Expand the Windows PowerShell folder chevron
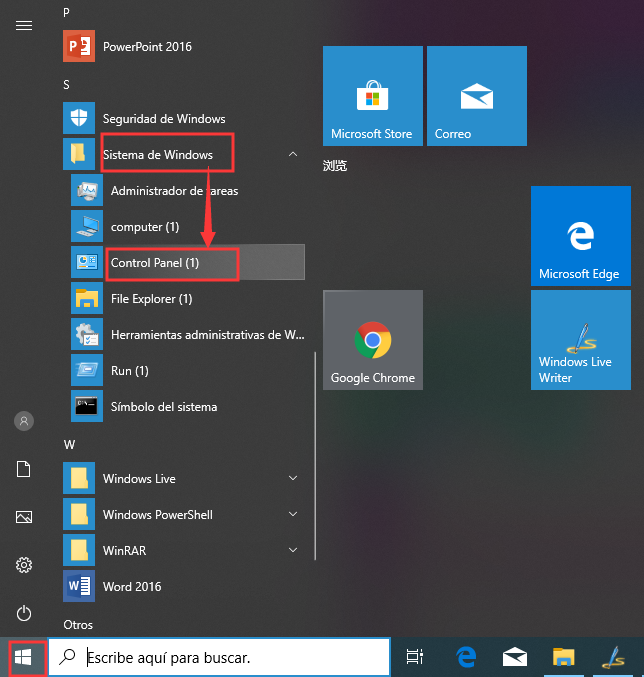 click(x=293, y=514)
